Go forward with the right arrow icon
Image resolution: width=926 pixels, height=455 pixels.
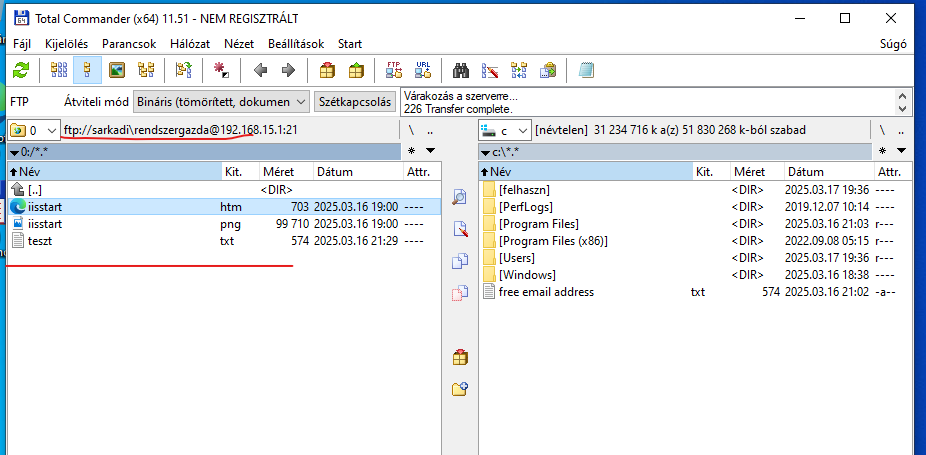288,71
